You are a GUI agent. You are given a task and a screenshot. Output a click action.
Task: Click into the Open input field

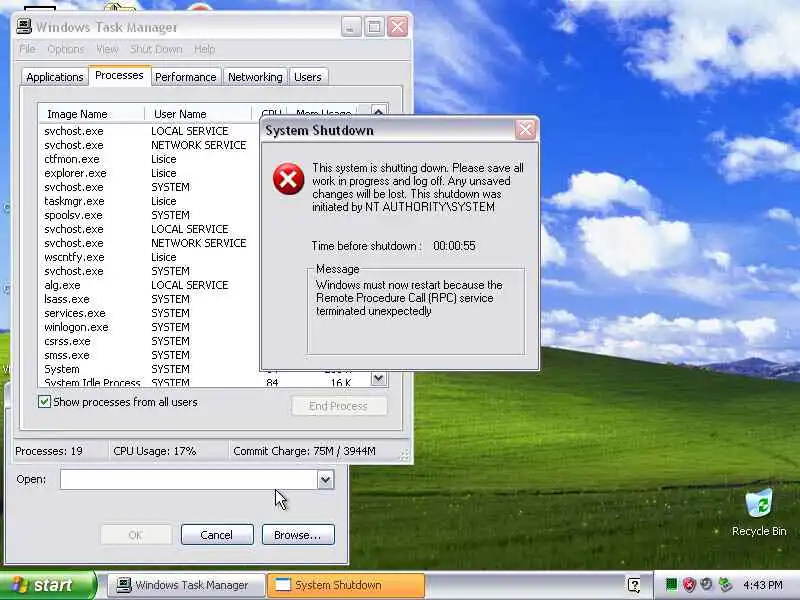[x=189, y=480]
